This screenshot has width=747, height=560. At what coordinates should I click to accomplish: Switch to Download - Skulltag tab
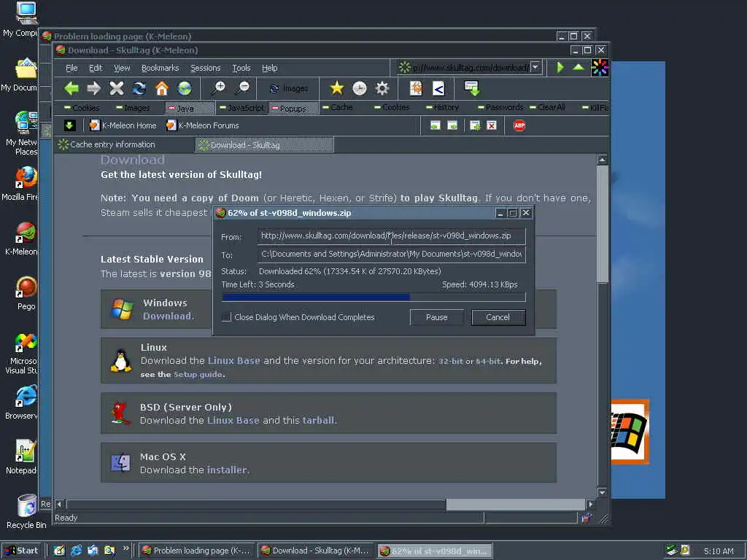(x=264, y=145)
